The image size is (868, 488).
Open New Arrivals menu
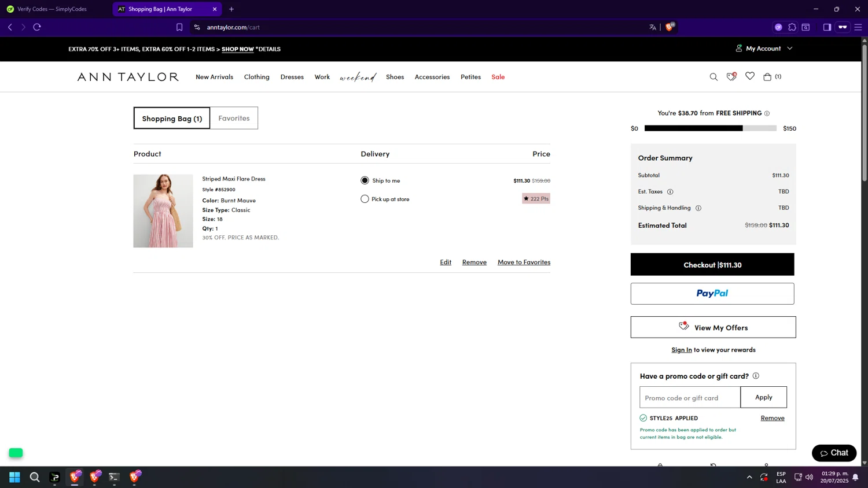[x=214, y=77]
